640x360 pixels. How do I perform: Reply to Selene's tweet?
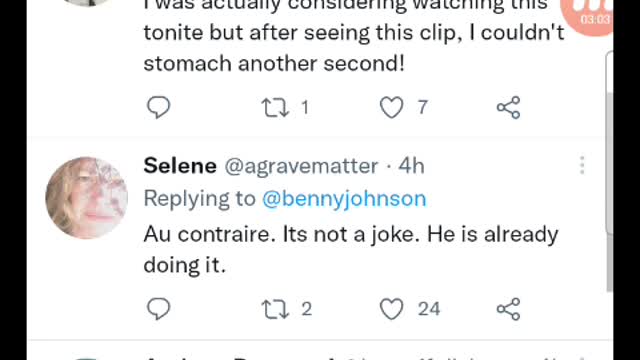158,309
